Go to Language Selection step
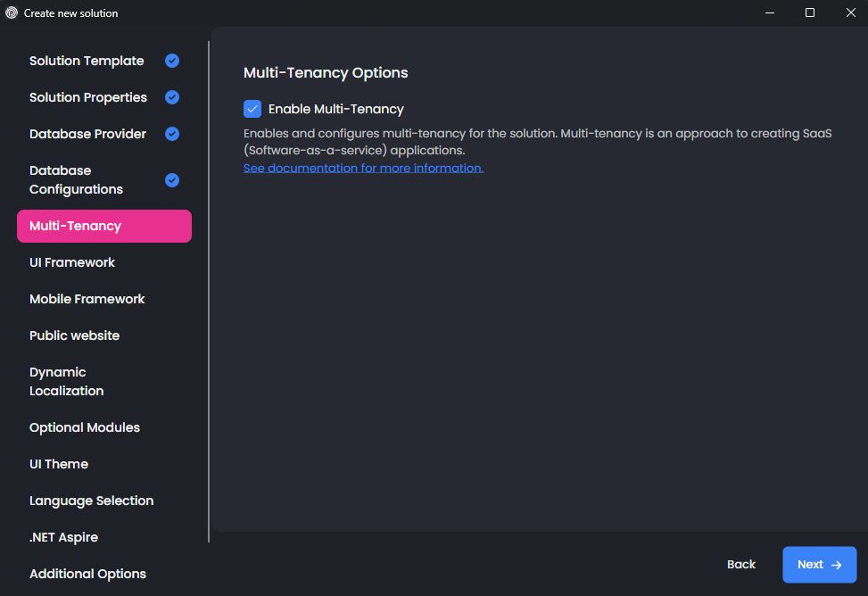Viewport: 868px width, 596px height. click(91, 501)
